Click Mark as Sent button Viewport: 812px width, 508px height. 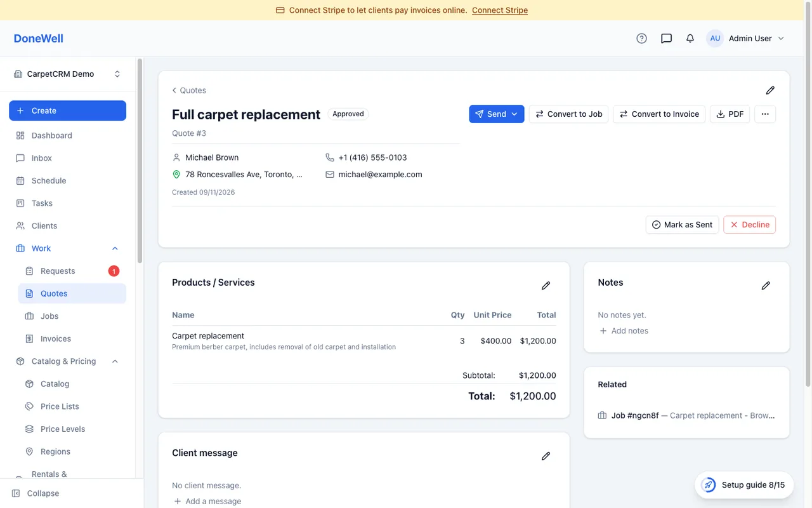[683, 225]
